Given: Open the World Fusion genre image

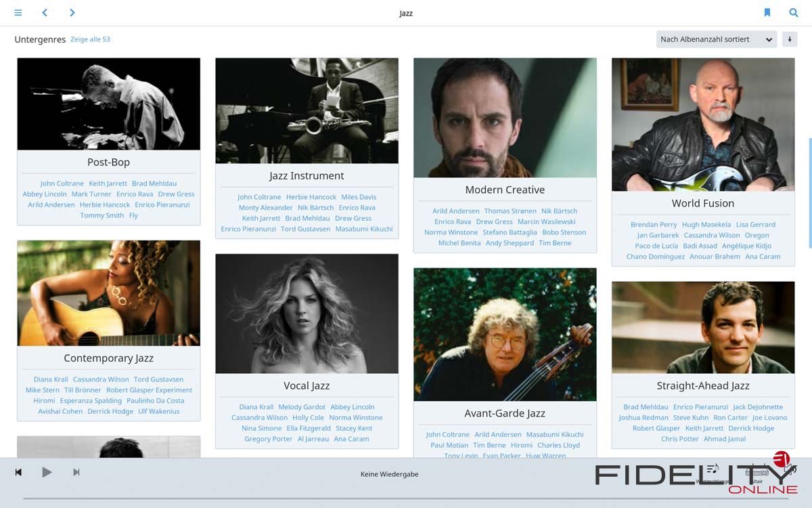Looking at the screenshot, I should tap(703, 125).
